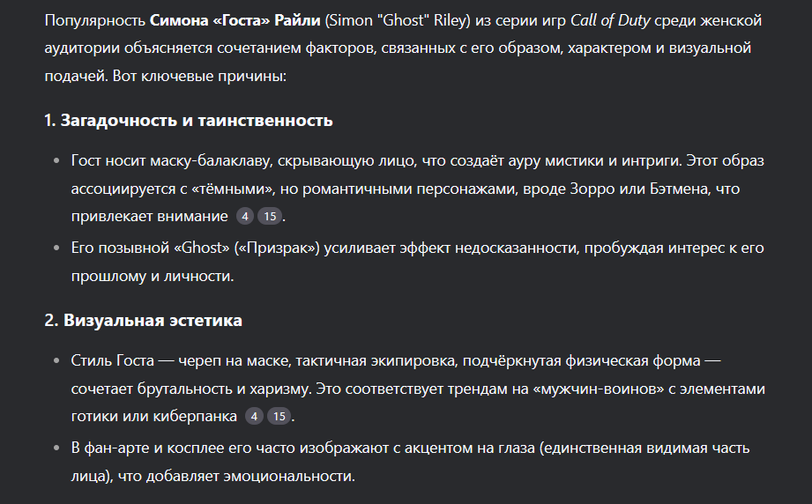This screenshot has width=812, height=504.
Task: Click the bullet starting «Стиль Госта — череп»
Action: point(418,388)
